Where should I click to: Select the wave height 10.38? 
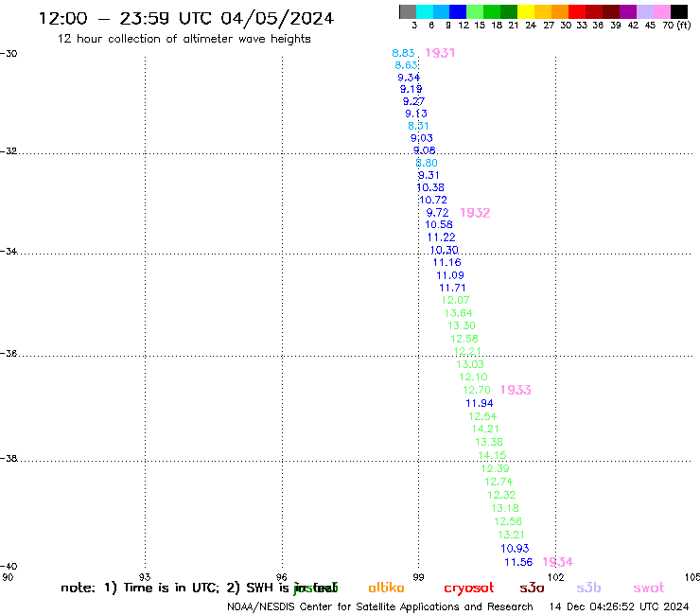click(x=430, y=187)
